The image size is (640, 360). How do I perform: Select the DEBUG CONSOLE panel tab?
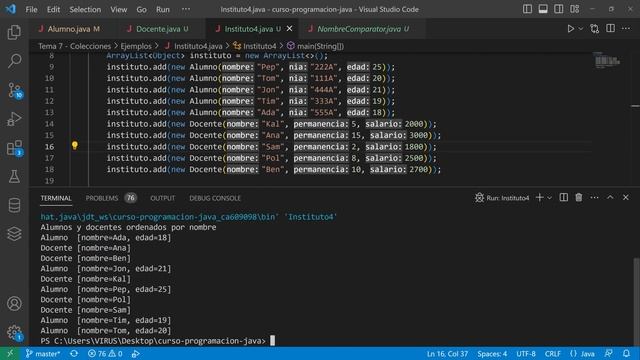point(215,198)
